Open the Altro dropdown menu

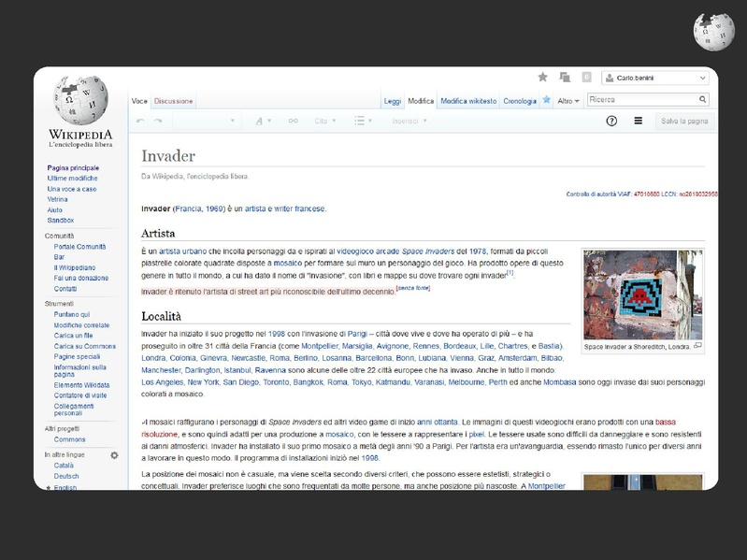click(x=567, y=101)
